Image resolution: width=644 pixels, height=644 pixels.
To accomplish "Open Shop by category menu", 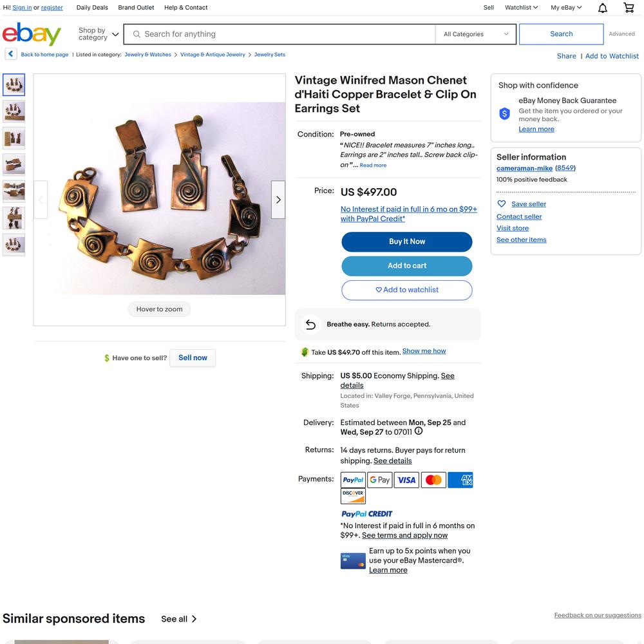I will tap(99, 34).
